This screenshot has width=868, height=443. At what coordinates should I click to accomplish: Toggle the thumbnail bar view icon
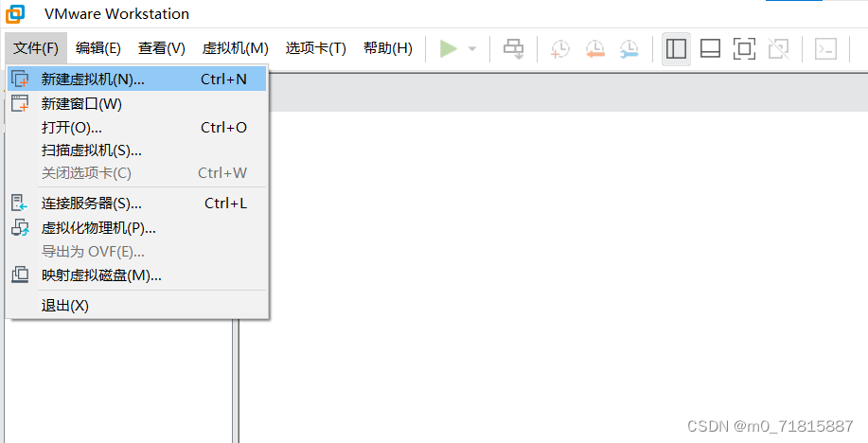pos(710,48)
